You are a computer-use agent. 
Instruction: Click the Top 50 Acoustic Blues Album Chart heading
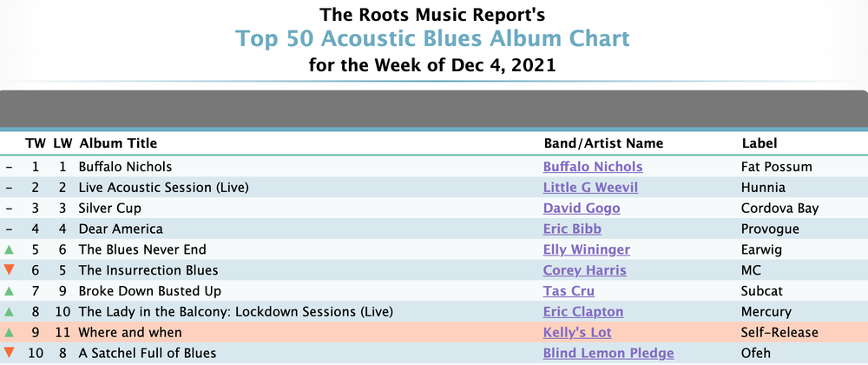tap(432, 39)
